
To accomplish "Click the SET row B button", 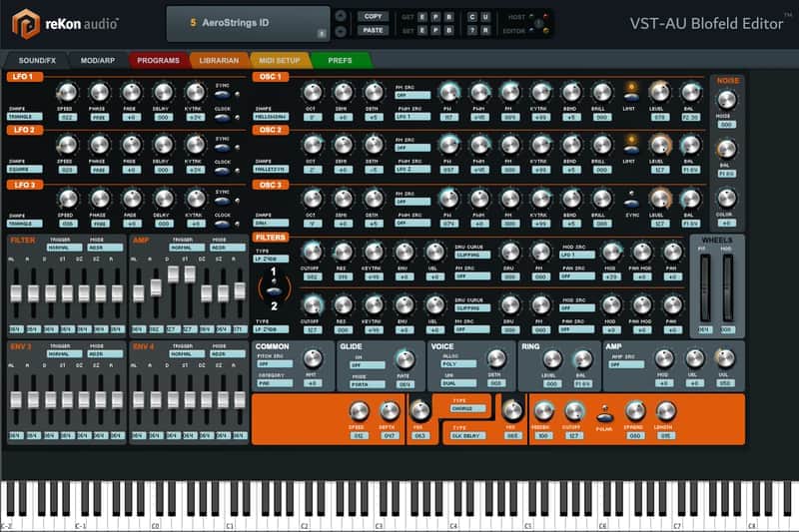I will tap(448, 31).
